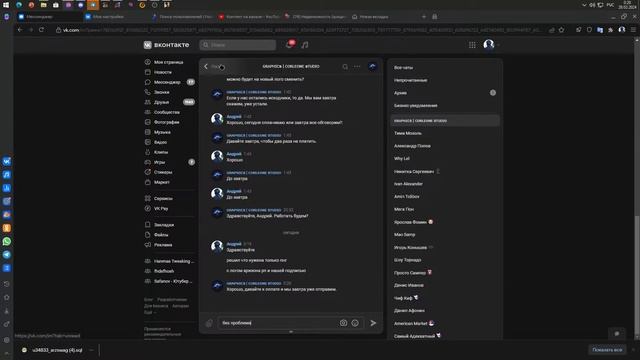Click the message input field
This screenshot has height=360, width=640.
click(x=278, y=323)
